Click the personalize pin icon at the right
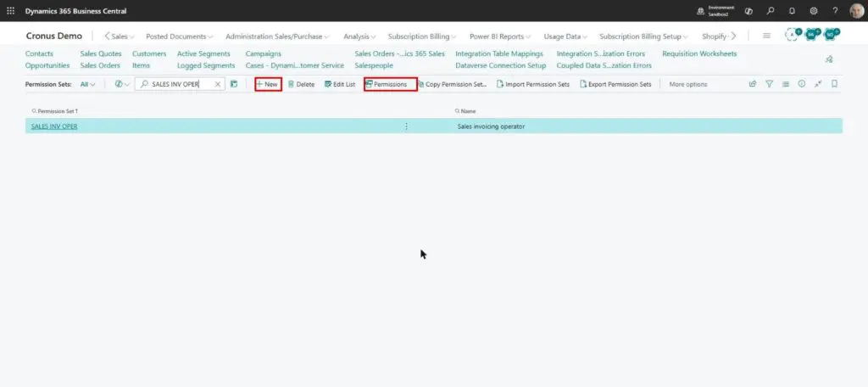 click(829, 59)
